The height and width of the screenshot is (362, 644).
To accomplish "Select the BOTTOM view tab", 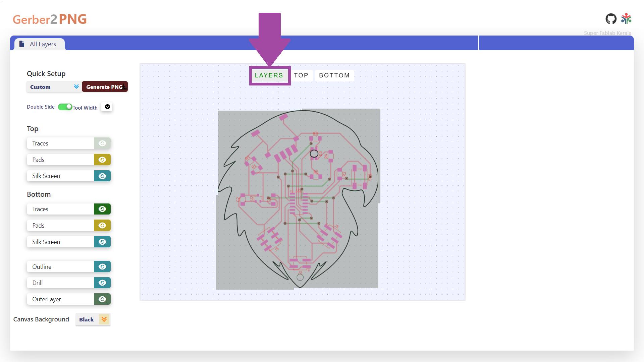I will [334, 75].
